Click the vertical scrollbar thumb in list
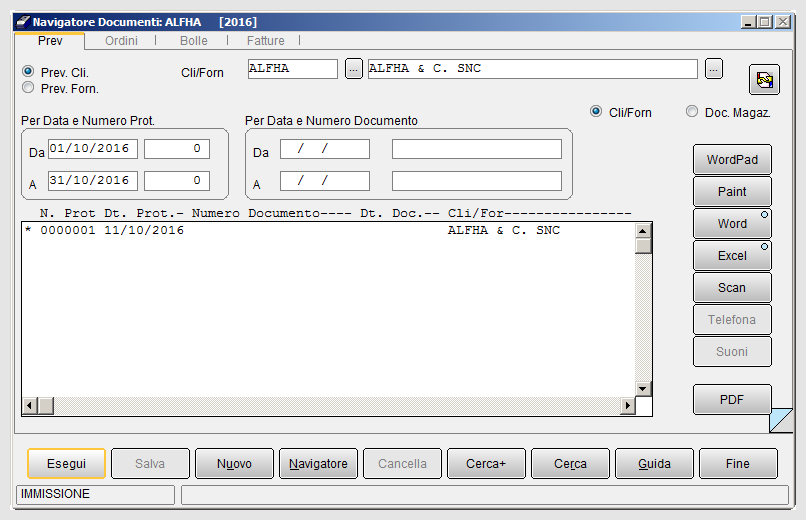The height and width of the screenshot is (520, 806). point(643,247)
